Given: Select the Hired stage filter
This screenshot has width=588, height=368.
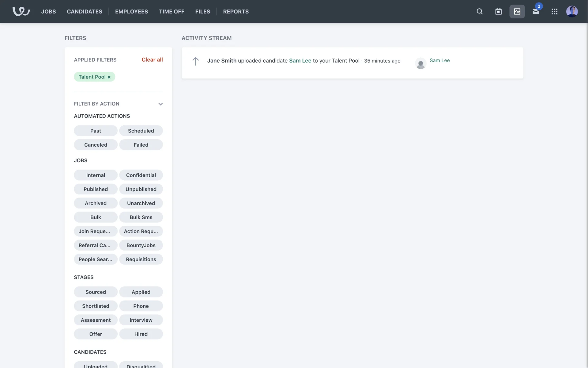Looking at the screenshot, I should (x=141, y=334).
